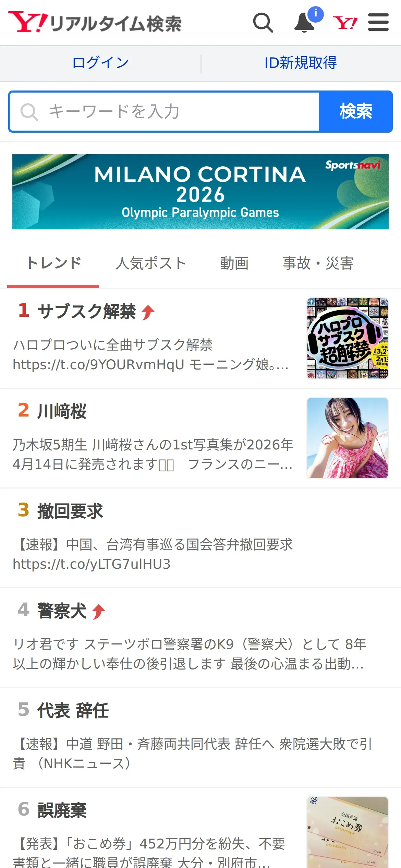Open the ログイン link

point(100,63)
